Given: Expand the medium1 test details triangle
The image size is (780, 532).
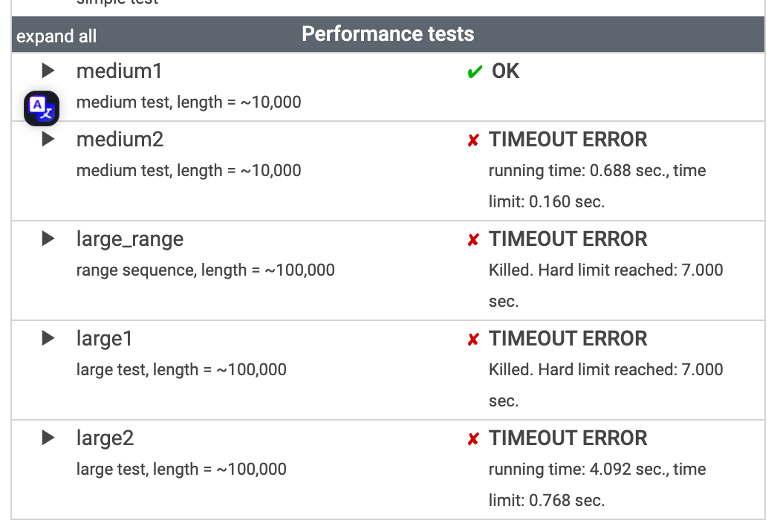Looking at the screenshot, I should pyautogui.click(x=48, y=71).
